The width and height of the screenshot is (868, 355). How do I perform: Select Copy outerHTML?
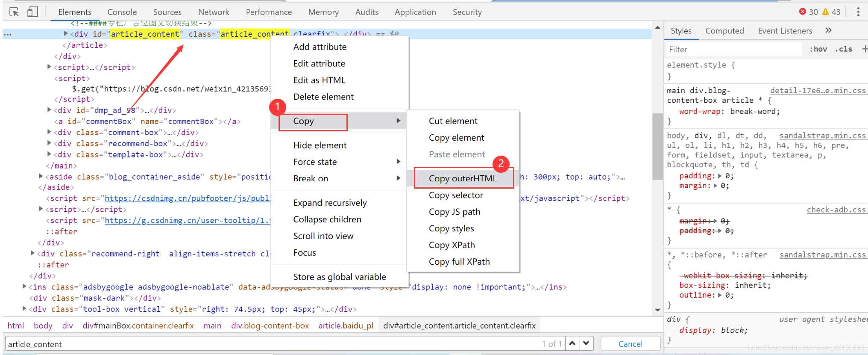(463, 178)
